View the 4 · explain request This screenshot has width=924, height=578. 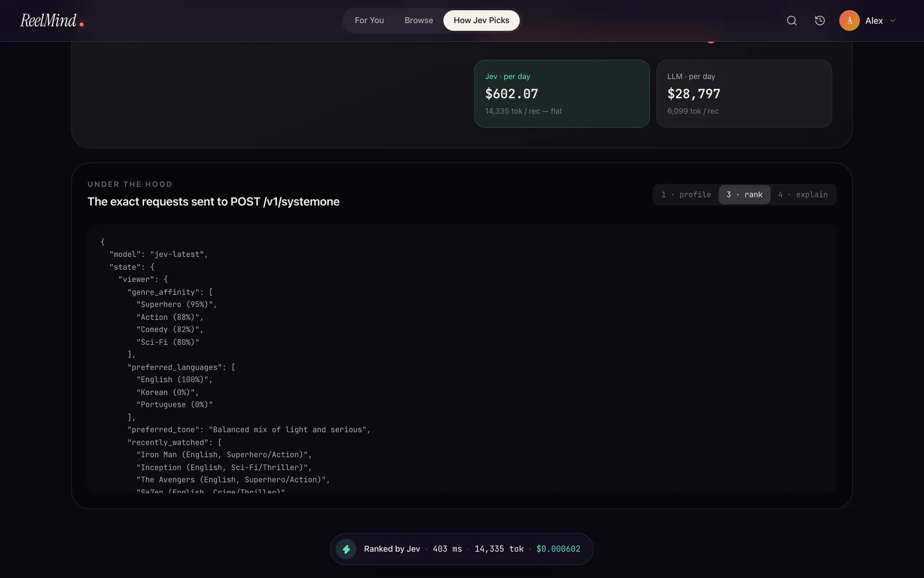click(802, 195)
